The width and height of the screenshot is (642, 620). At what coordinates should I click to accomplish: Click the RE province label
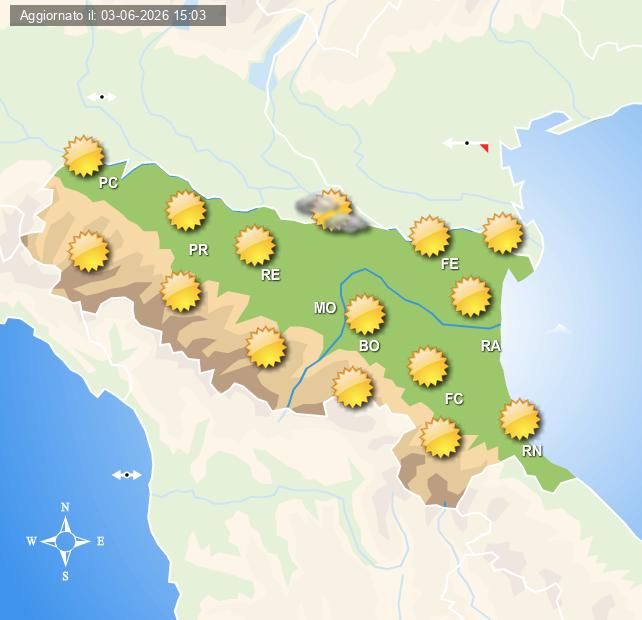tap(271, 275)
